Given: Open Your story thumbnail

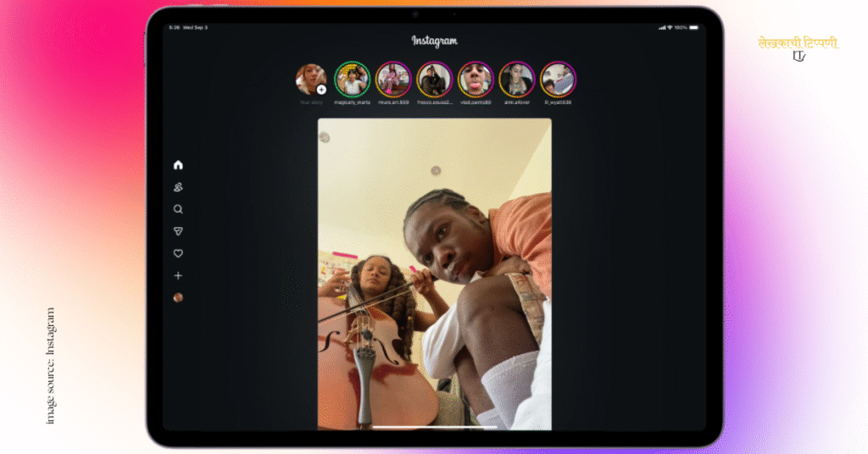Looking at the screenshot, I should click(x=309, y=79).
